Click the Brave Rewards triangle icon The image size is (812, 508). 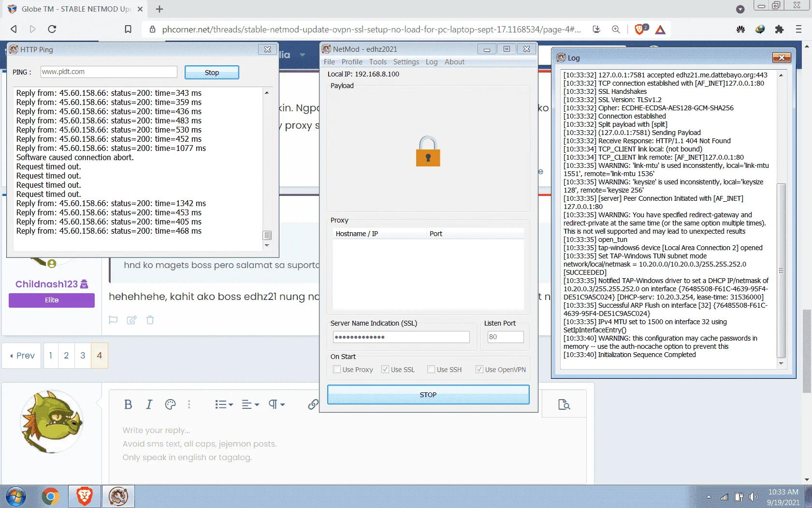(x=660, y=30)
